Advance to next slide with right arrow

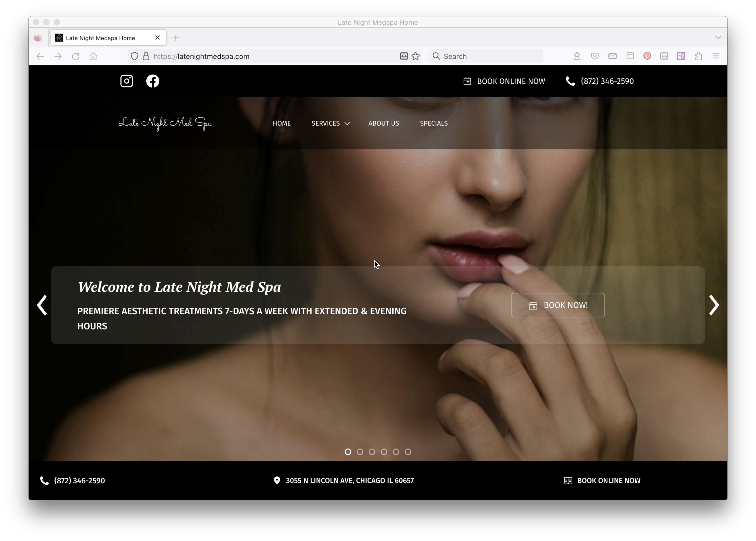[714, 305]
